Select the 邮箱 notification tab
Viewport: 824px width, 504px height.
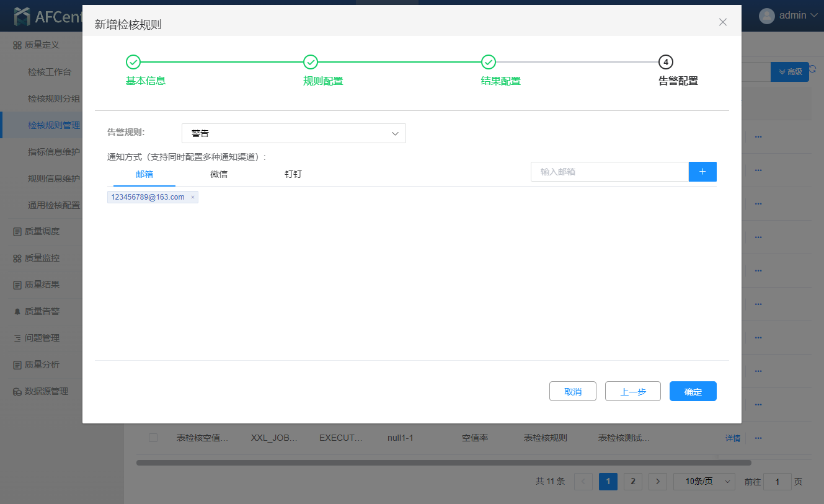coord(144,174)
